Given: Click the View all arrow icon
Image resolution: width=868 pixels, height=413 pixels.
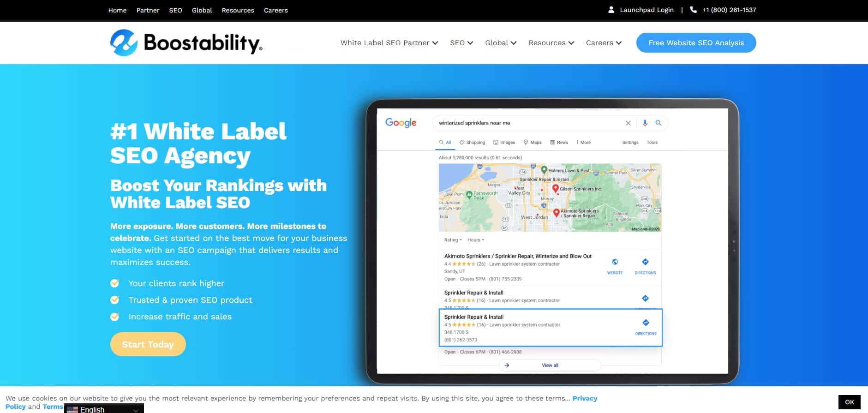Looking at the screenshot, I should pyautogui.click(x=507, y=365).
